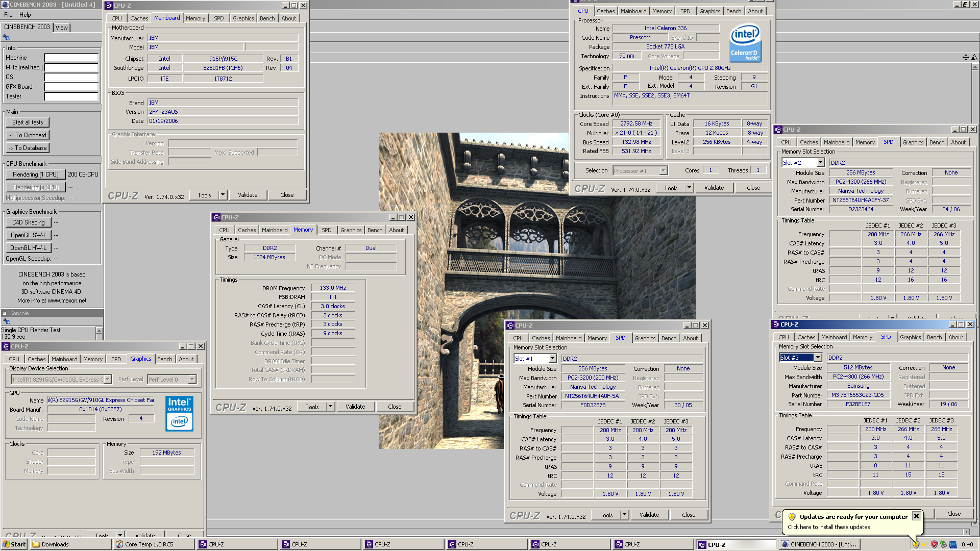This screenshot has height=551, width=980.
Task: Open the Tools dropdown arrow in the Mainboard window
Action: (x=223, y=195)
